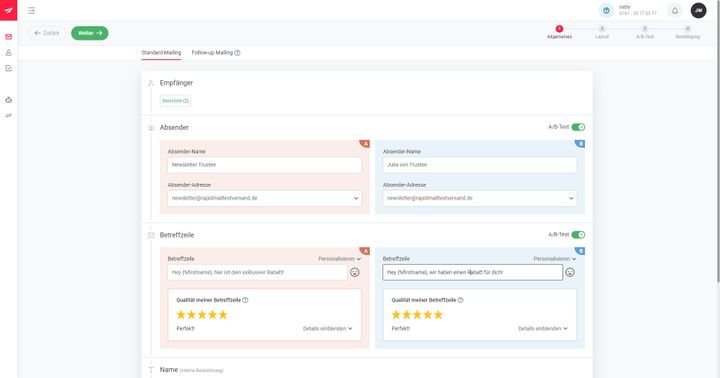Disable the Betreffzeile A/B-Test toggle
Image resolution: width=720 pixels, height=378 pixels.
tap(578, 235)
